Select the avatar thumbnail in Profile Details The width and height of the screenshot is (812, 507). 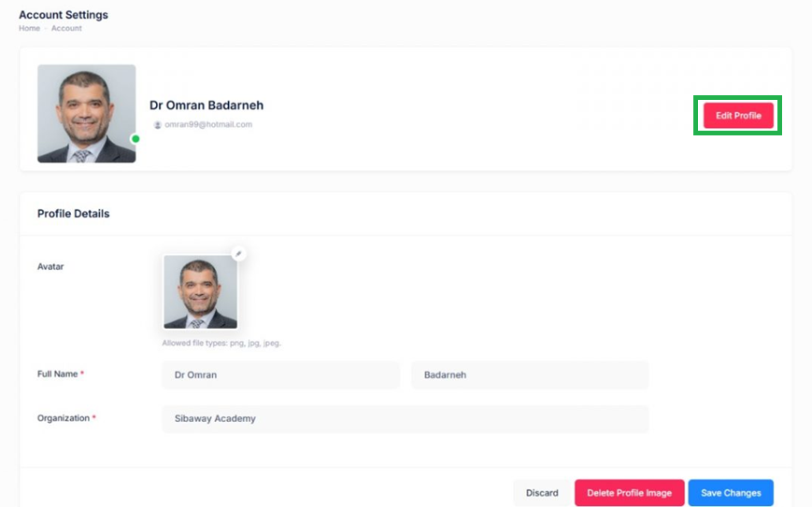pos(200,291)
